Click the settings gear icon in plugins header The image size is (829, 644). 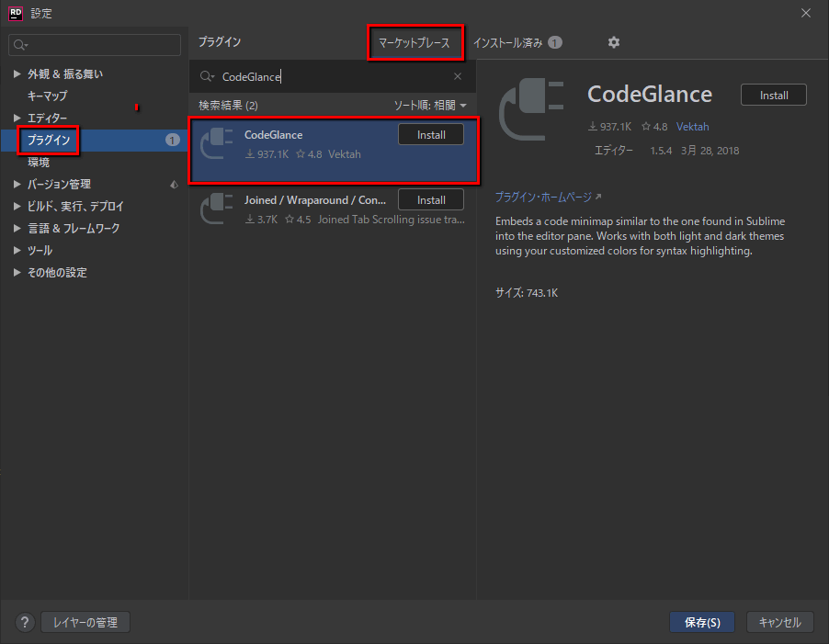[x=613, y=42]
